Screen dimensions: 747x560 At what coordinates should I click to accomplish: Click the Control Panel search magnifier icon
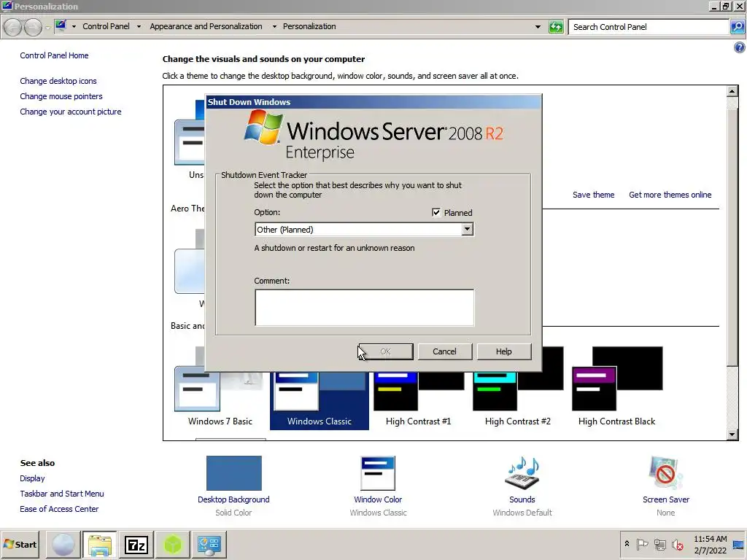pos(738,27)
